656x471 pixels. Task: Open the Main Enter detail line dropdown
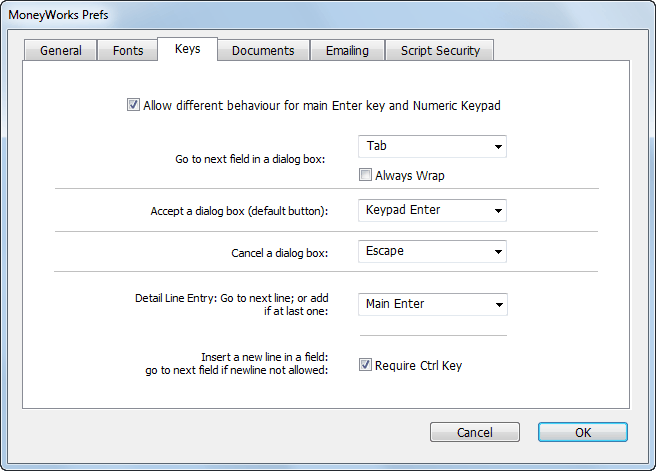coord(433,304)
